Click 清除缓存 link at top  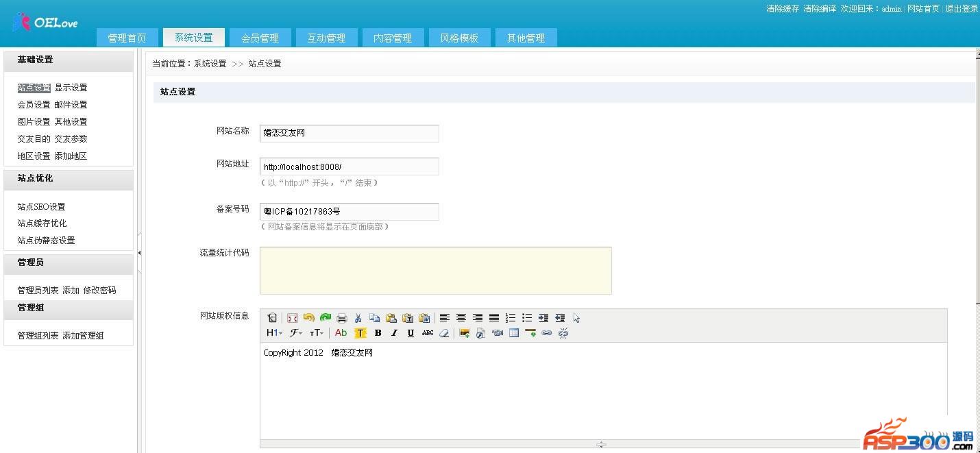point(783,9)
